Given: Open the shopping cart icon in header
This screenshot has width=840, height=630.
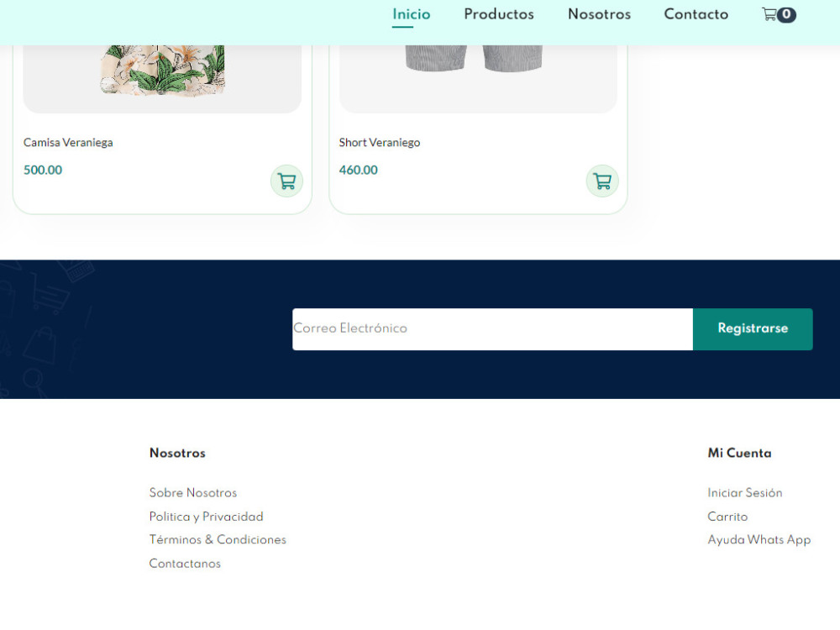Looking at the screenshot, I should pos(769,14).
